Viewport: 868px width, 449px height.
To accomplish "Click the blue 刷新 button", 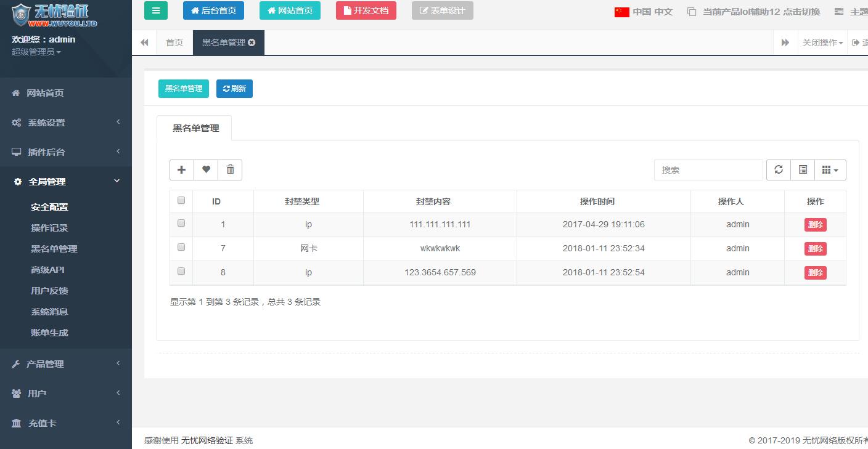I will tap(234, 89).
